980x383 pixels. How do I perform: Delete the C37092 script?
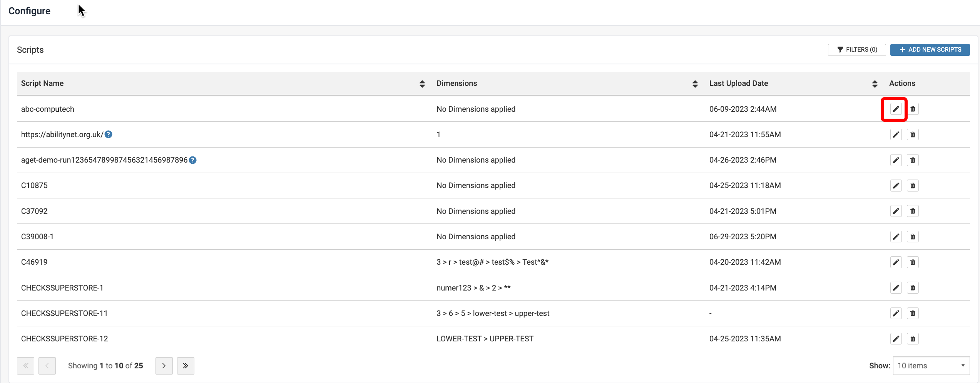913,211
